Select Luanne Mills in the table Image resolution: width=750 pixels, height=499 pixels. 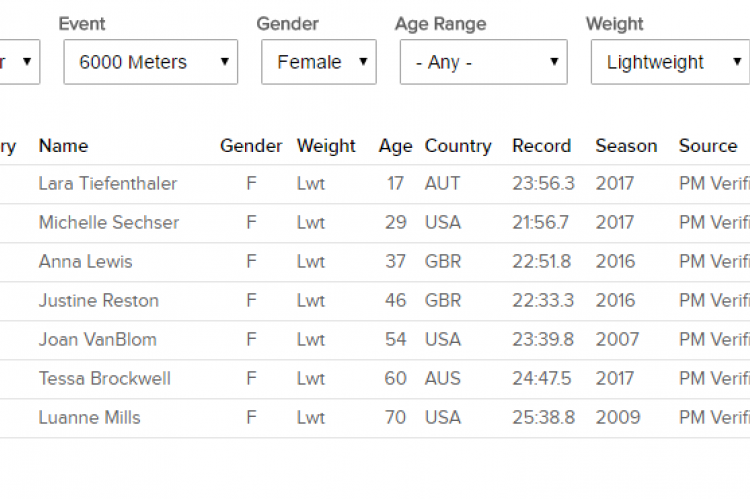[89, 418]
